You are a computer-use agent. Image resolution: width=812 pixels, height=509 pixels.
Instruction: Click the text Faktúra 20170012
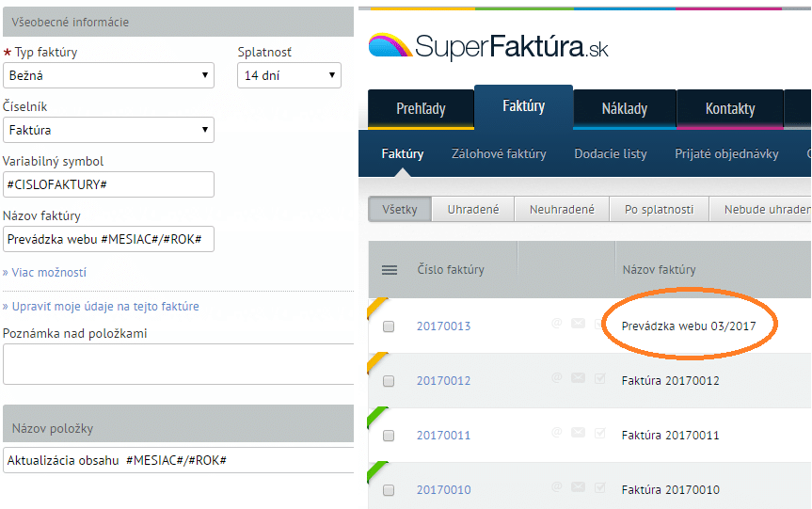coord(671,381)
